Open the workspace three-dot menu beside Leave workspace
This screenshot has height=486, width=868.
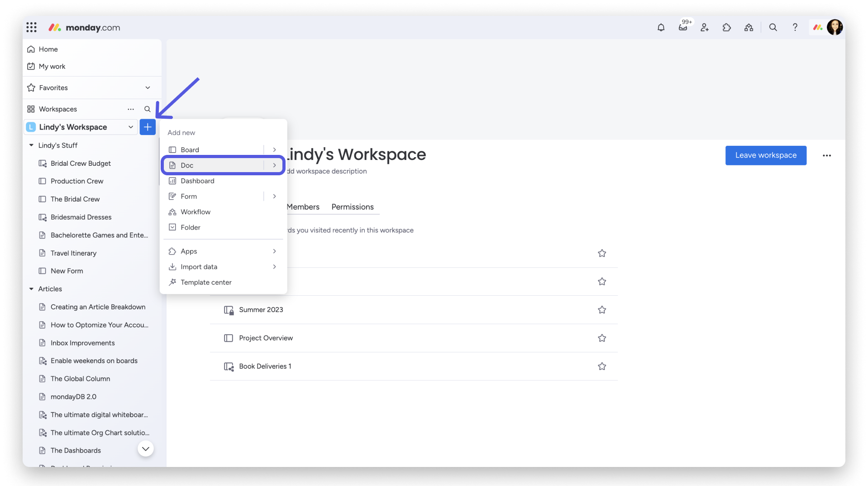tap(827, 155)
